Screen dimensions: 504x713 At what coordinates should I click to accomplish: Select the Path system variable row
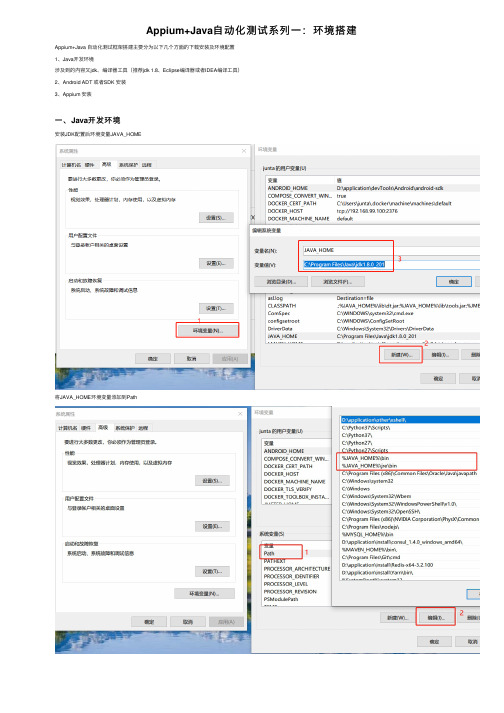tap(296, 553)
